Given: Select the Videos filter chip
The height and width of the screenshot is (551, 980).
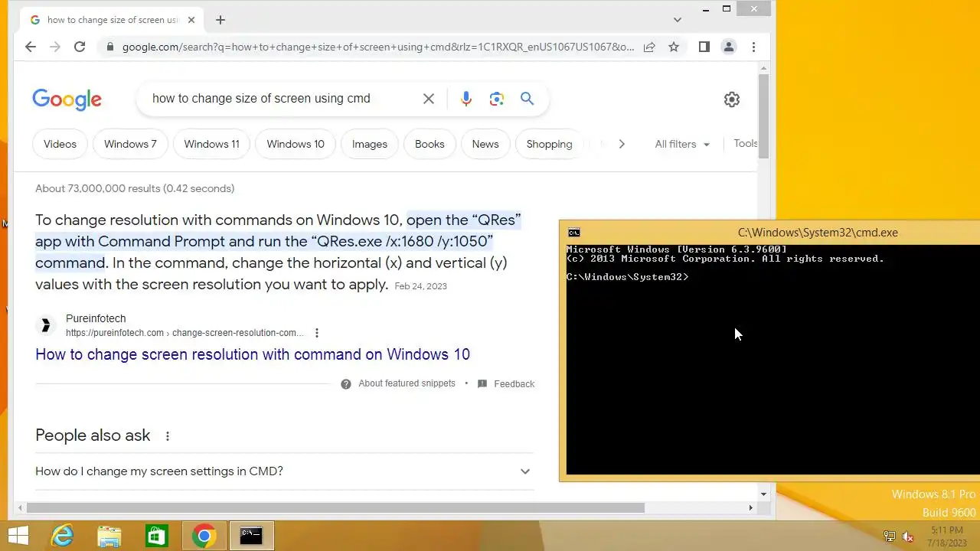Looking at the screenshot, I should [x=60, y=144].
